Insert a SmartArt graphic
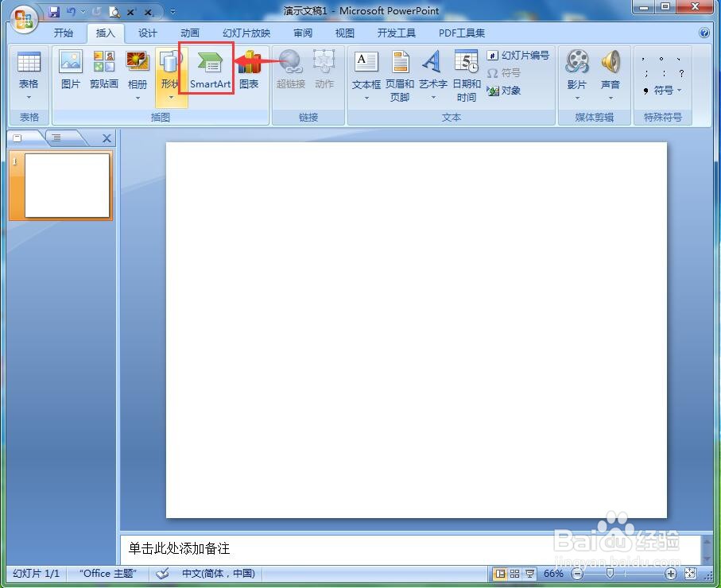The width and height of the screenshot is (721, 588). [x=210, y=70]
